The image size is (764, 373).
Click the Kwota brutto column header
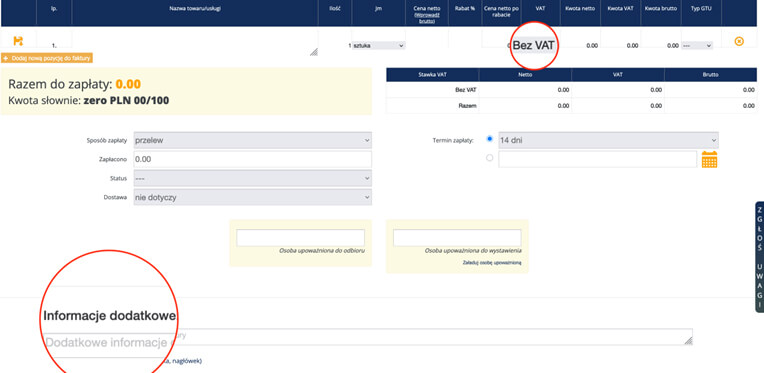point(661,9)
